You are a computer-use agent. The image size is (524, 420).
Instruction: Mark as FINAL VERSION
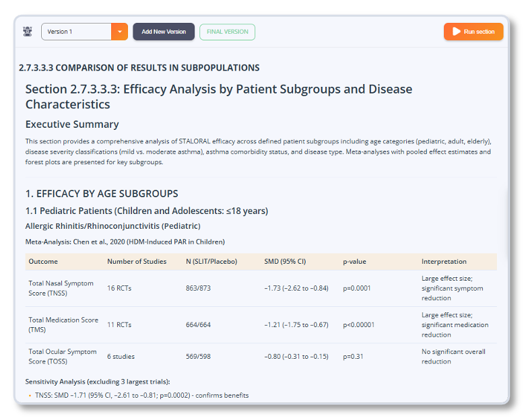227,32
